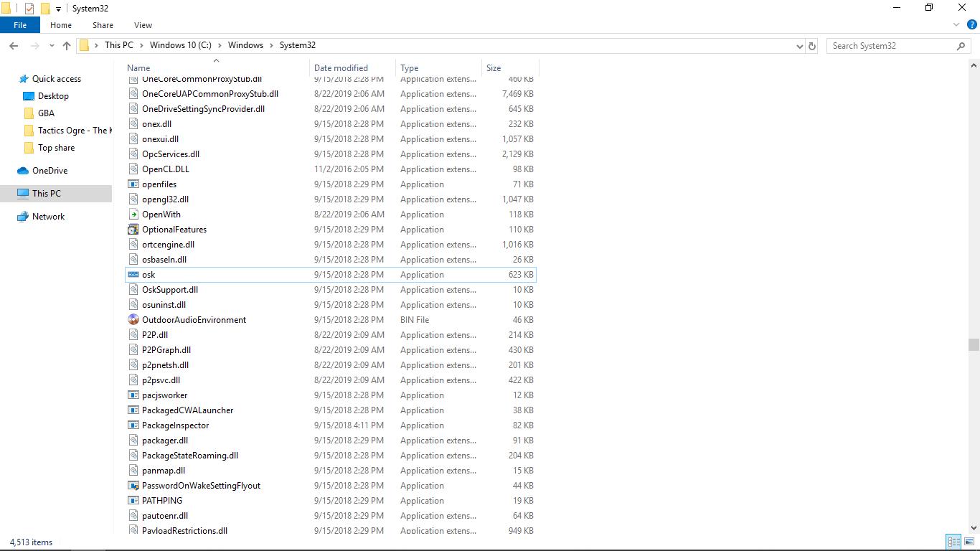980x551 pixels.
Task: Open the recent locations dropdown
Action: click(52, 46)
